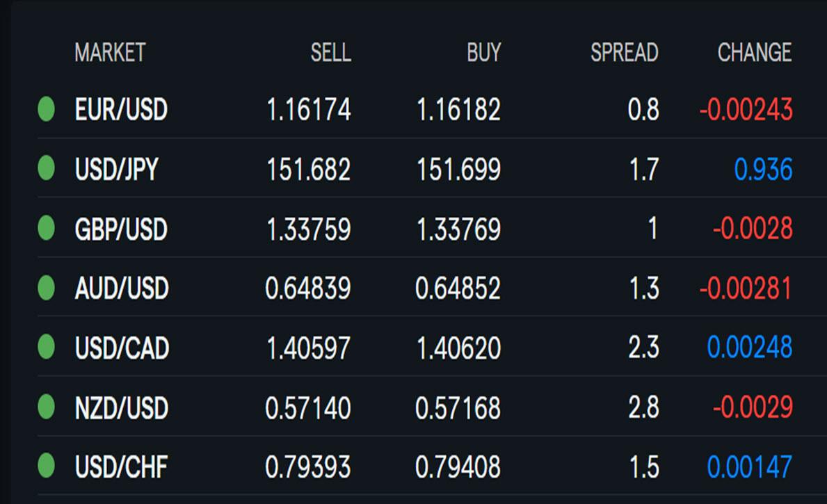This screenshot has width=827, height=504.
Task: Select AUD/USD buy price 0.64852
Action: 458,288
